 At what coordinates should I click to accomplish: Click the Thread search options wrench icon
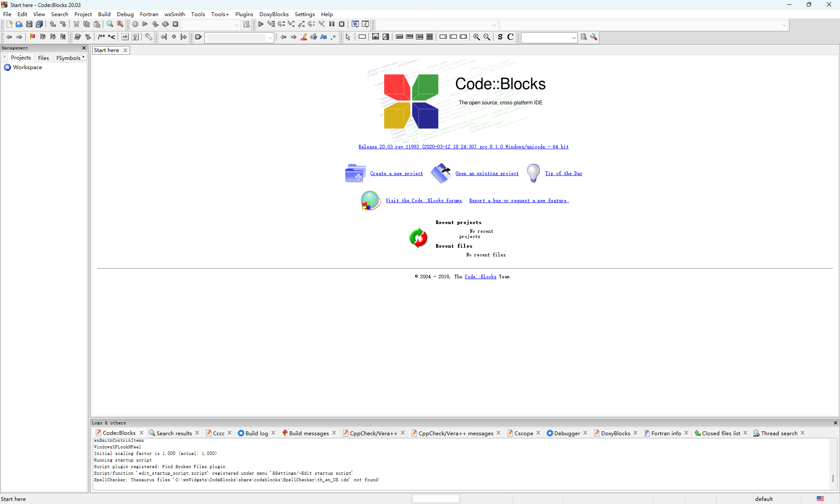click(x=594, y=37)
